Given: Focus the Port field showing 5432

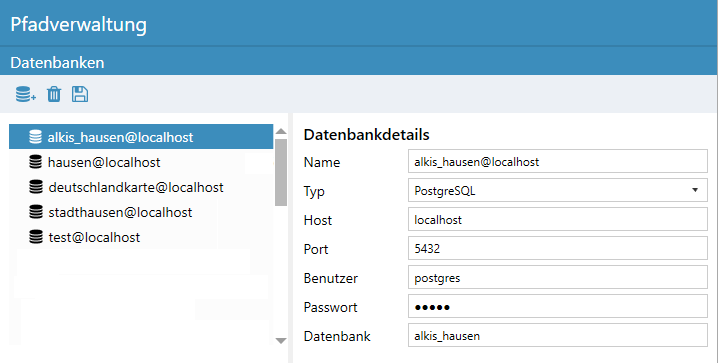Looking at the screenshot, I should pos(558,248).
